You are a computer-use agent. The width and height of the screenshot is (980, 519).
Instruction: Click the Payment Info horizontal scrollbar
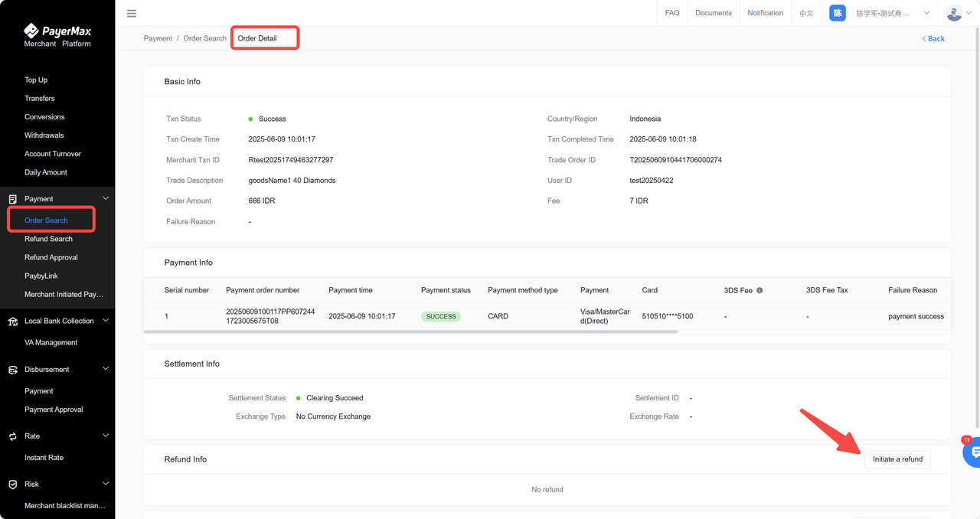tap(410, 331)
